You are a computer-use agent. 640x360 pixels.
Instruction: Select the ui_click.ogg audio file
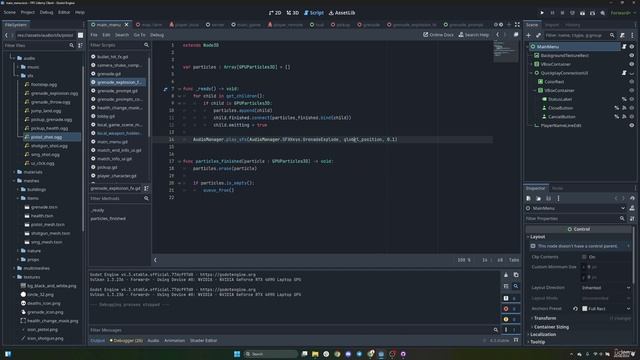pos(43,163)
